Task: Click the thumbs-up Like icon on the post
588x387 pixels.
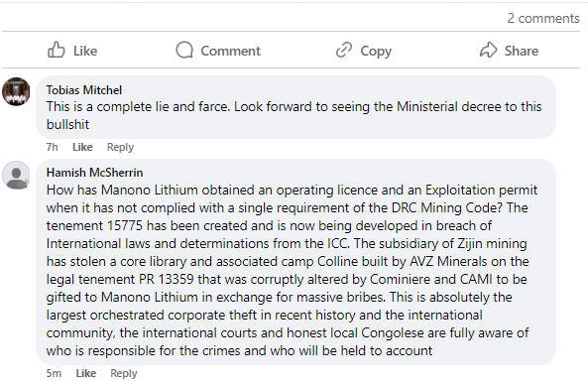Action: coord(57,50)
